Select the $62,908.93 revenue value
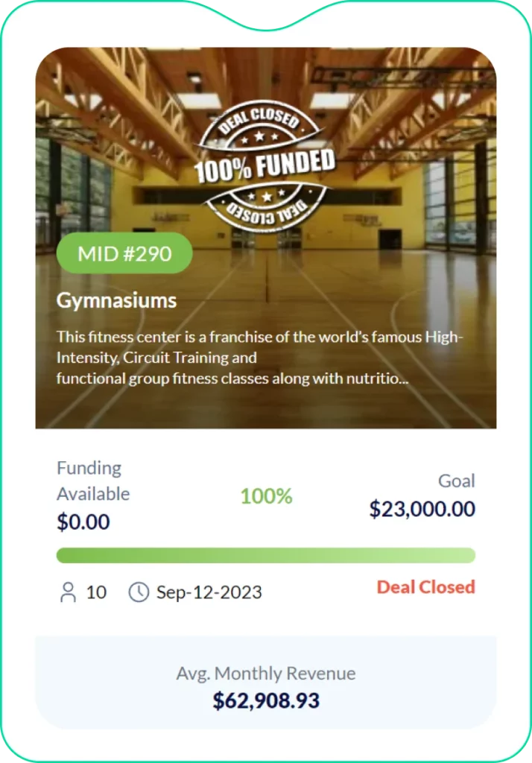This screenshot has height=763, width=532. (x=265, y=701)
